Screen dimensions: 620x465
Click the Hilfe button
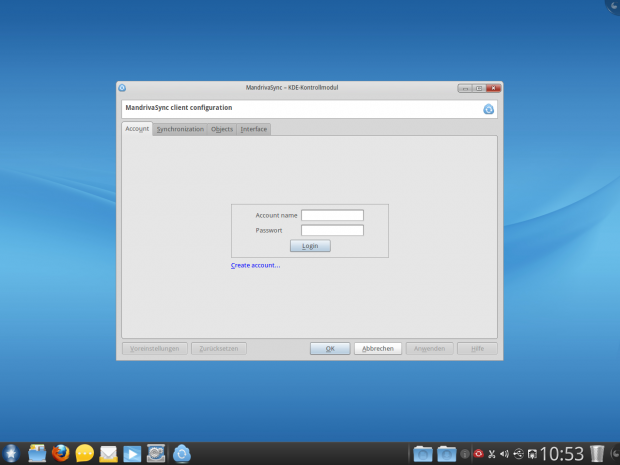(x=477, y=348)
